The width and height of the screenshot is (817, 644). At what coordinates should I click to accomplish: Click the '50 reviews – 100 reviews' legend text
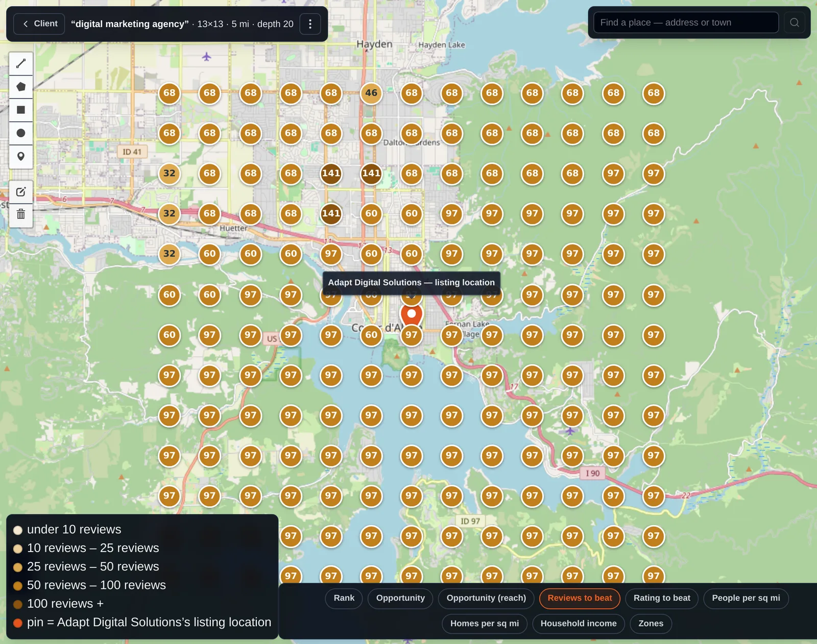pos(97,585)
